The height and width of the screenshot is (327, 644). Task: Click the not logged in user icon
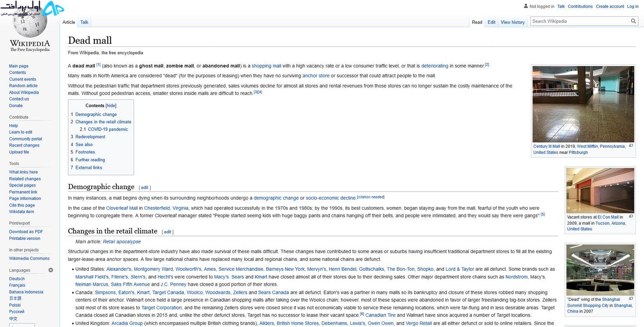coord(526,6)
